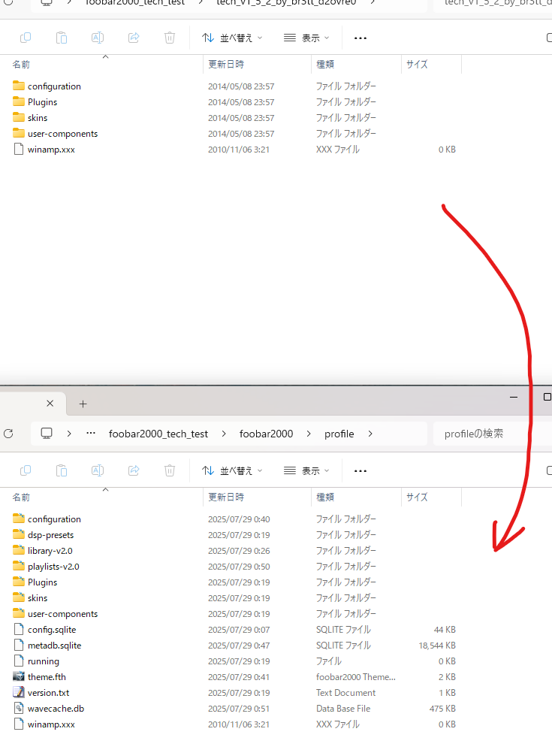Sort by 更新日時 column in profile window
The image size is (552, 756).
226,497
